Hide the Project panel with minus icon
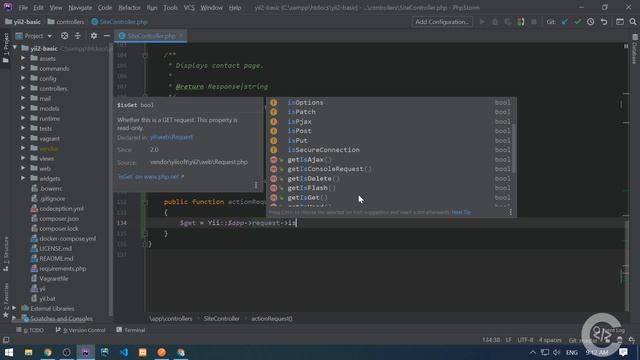 [107, 36]
